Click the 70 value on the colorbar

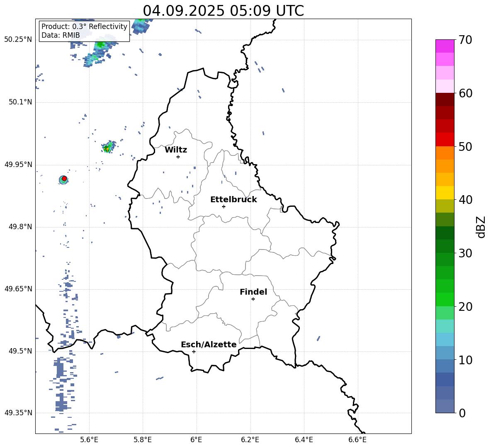465,40
